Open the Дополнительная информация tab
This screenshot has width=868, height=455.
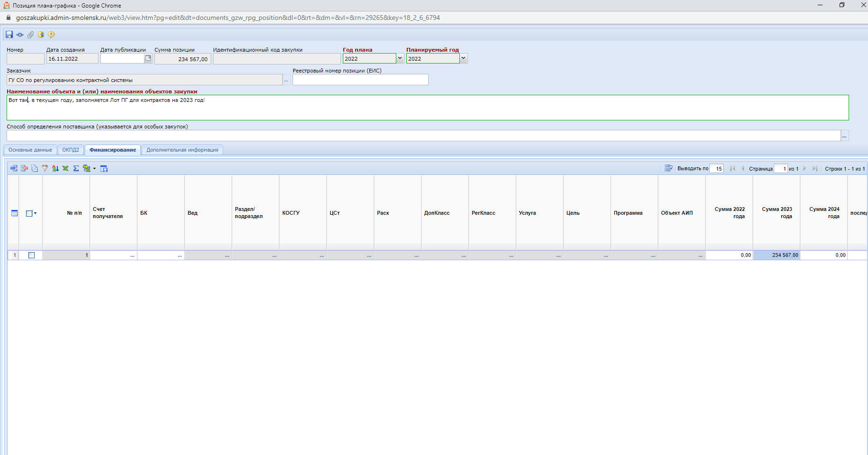coord(182,150)
